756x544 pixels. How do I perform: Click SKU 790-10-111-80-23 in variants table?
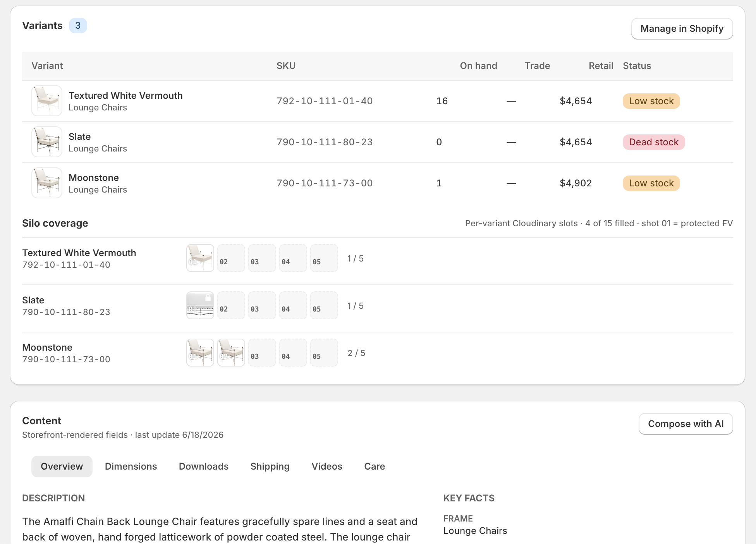click(x=325, y=142)
